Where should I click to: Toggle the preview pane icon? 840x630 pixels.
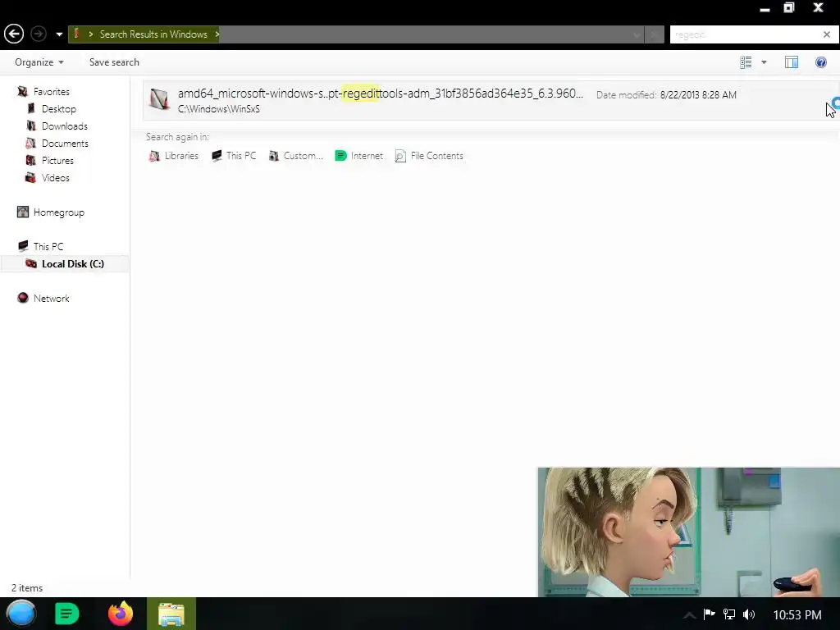pos(792,62)
